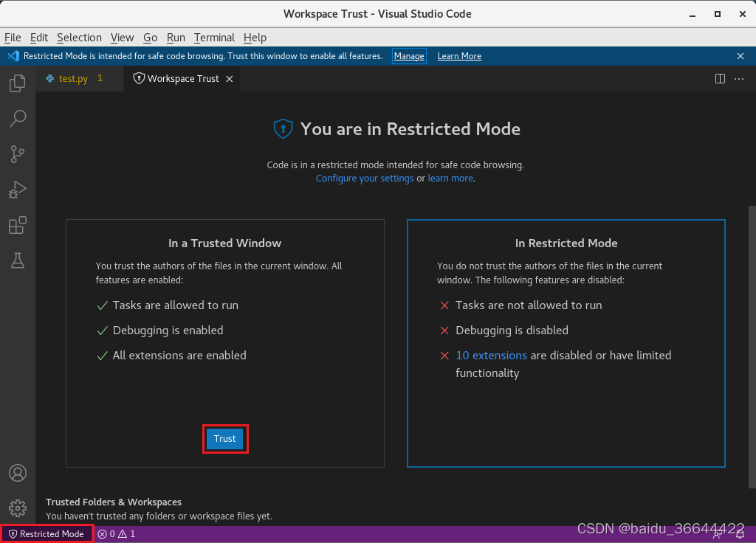756x543 pixels.
Task: Close the Workspace Trust tab
Action: click(x=230, y=79)
